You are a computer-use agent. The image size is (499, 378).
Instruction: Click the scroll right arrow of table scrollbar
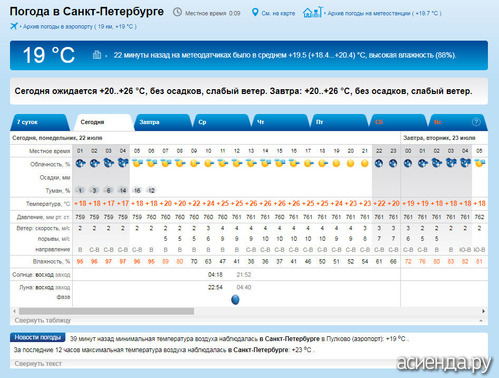click(x=483, y=311)
